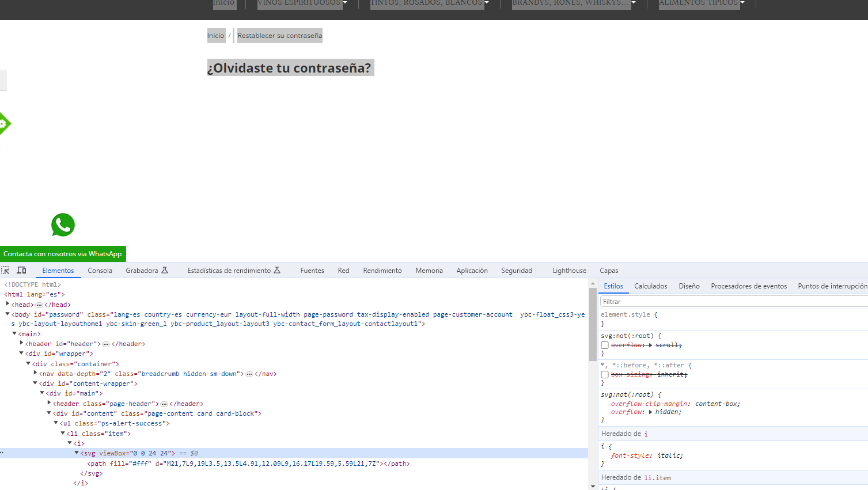Open the Seguridad tab
The image size is (868, 490).
point(517,270)
